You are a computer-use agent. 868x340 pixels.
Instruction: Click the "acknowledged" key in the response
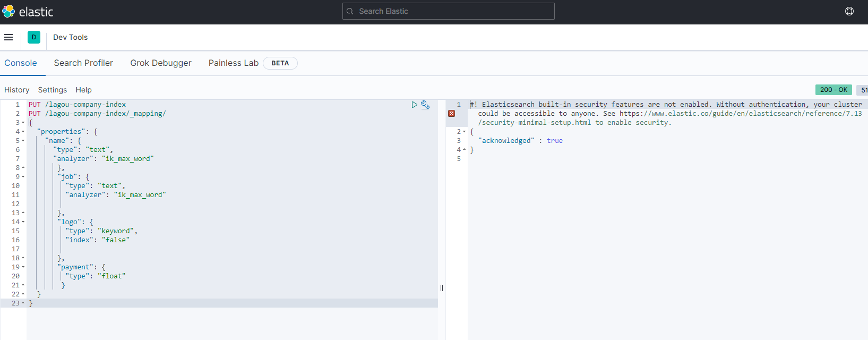[506, 141]
